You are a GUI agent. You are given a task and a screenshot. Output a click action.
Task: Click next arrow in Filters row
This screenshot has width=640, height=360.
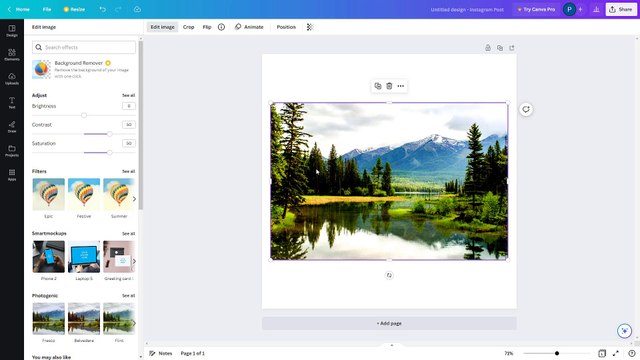(x=134, y=199)
